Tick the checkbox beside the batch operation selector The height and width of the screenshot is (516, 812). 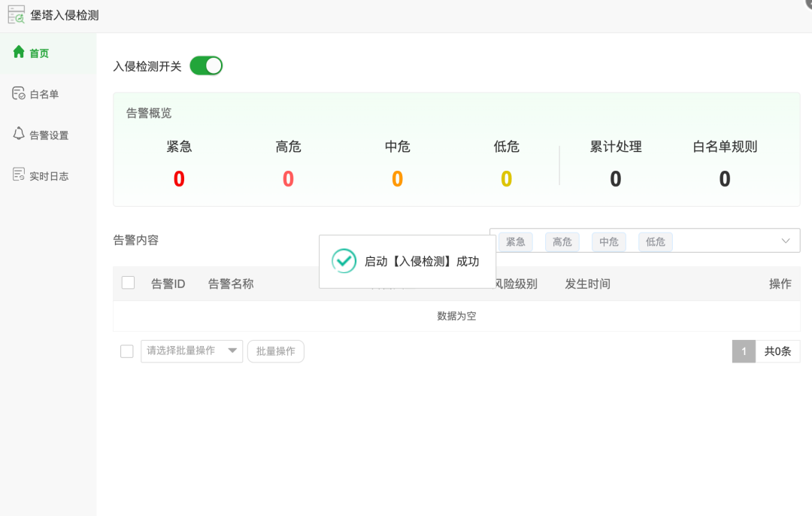coord(126,351)
